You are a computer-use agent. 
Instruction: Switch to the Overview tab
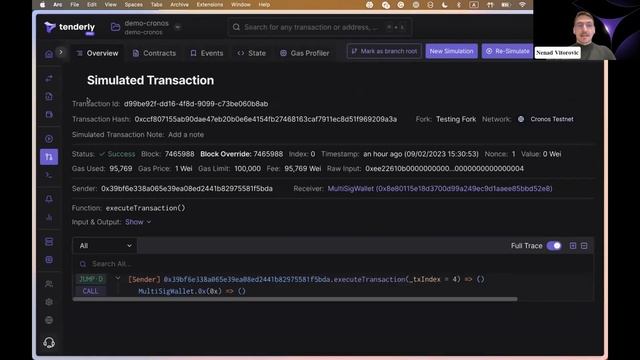click(98, 53)
